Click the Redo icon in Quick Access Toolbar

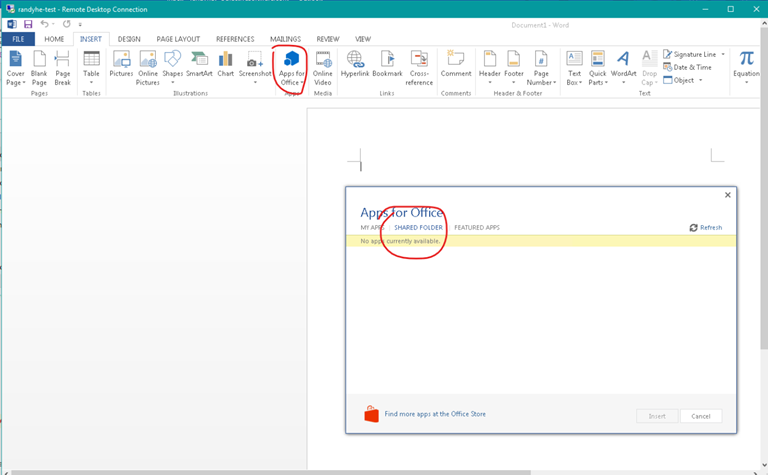click(67, 24)
